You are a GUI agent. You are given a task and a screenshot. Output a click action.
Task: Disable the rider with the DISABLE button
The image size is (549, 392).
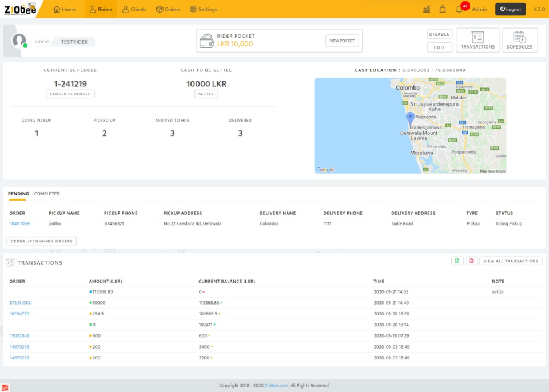[439, 34]
